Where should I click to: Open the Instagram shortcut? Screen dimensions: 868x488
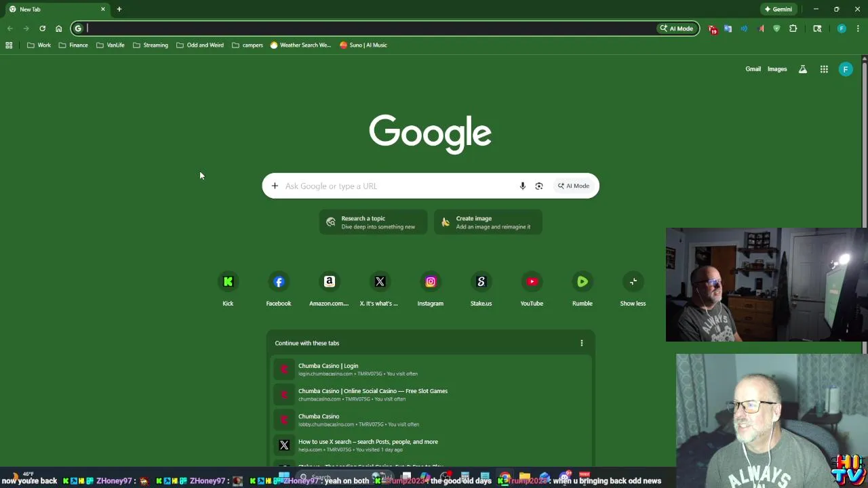coord(431,289)
